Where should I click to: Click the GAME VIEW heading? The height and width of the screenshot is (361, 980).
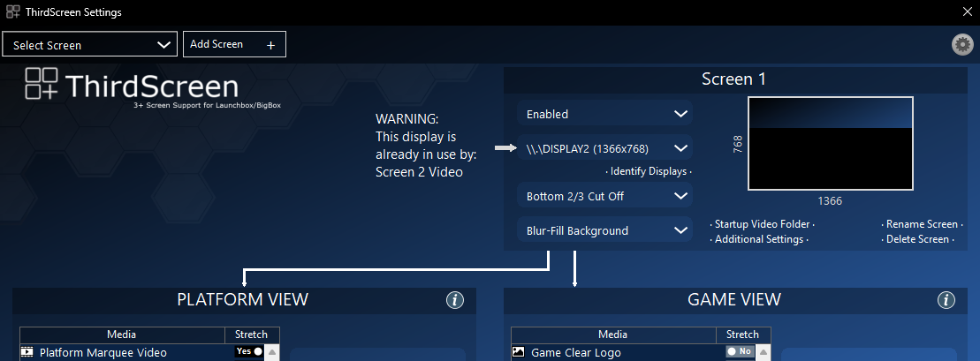click(x=733, y=299)
